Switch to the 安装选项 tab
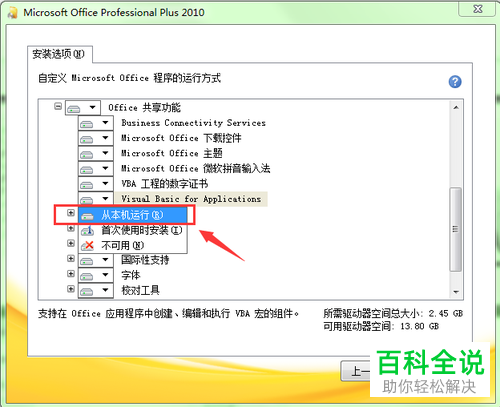The width and height of the screenshot is (500, 407). coord(59,54)
